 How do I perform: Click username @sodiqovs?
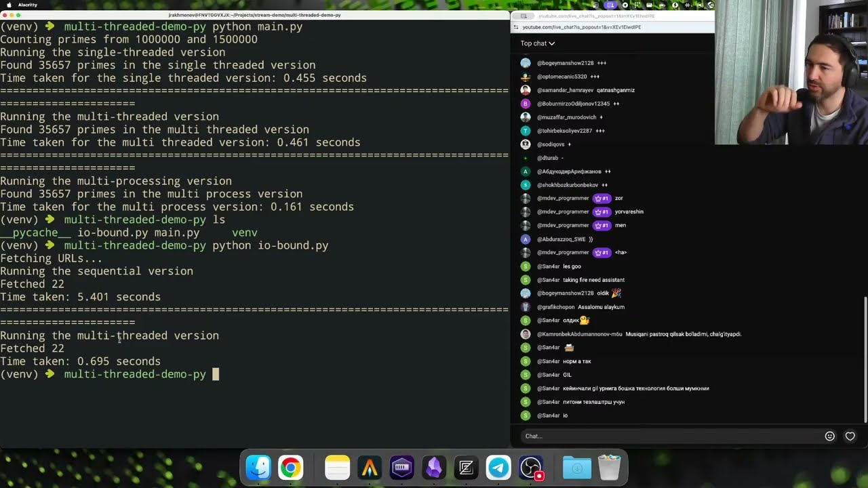pyautogui.click(x=551, y=144)
